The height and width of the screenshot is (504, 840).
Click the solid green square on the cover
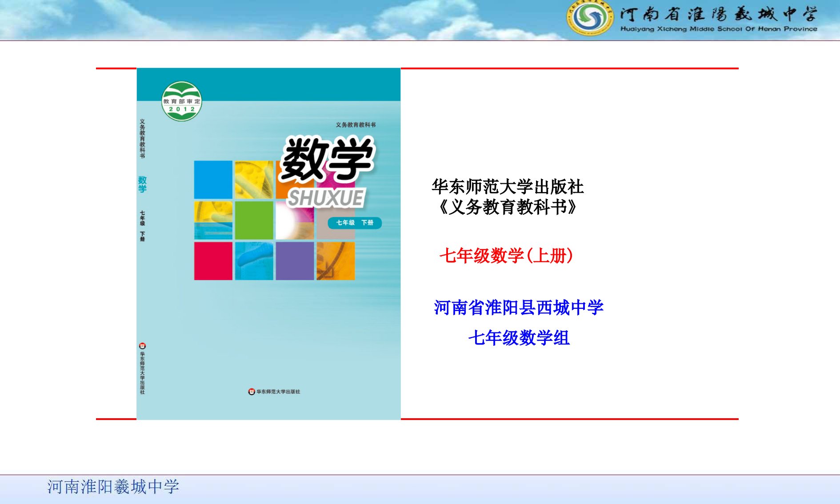(254, 220)
